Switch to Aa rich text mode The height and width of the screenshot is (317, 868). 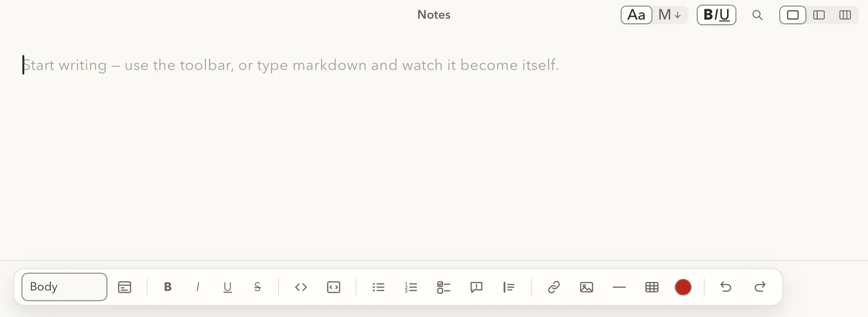pyautogui.click(x=637, y=15)
